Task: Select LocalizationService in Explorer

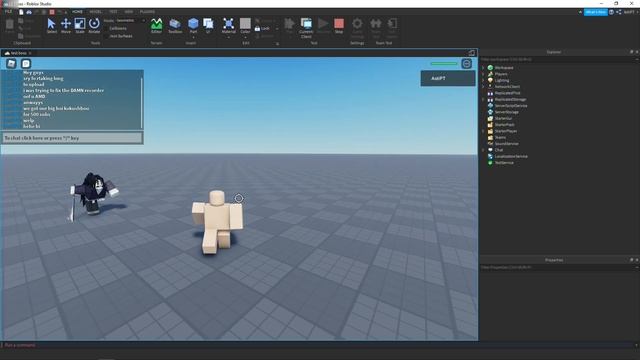Action: click(511, 156)
